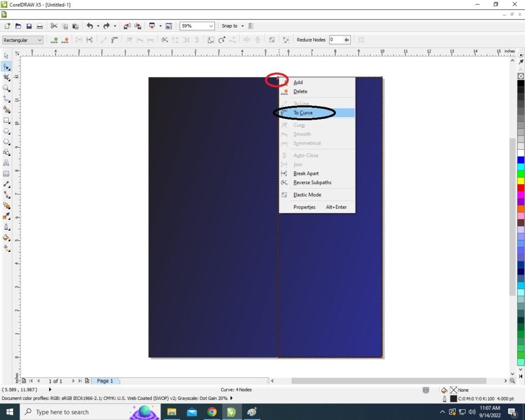This screenshot has width=525, height=420.
Task: Pick the yellow swatch in color palette
Action: tap(521, 181)
